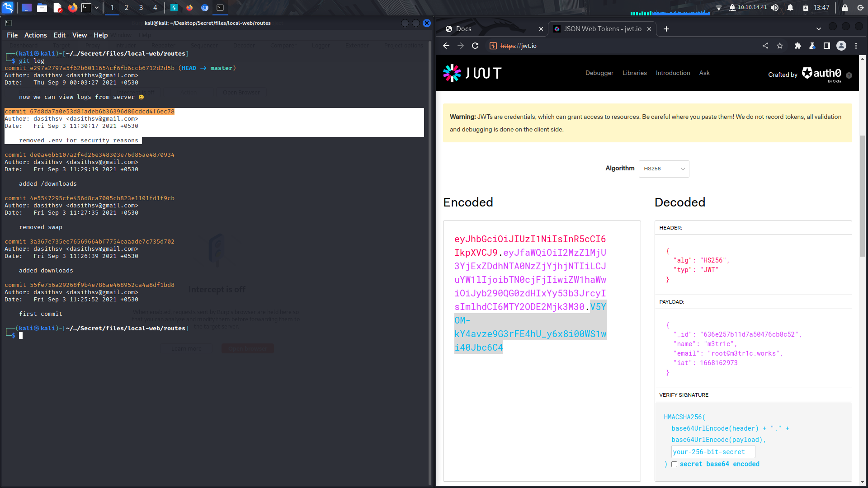This screenshot has height=488, width=868.
Task: Click the share page icon
Action: [765, 46]
